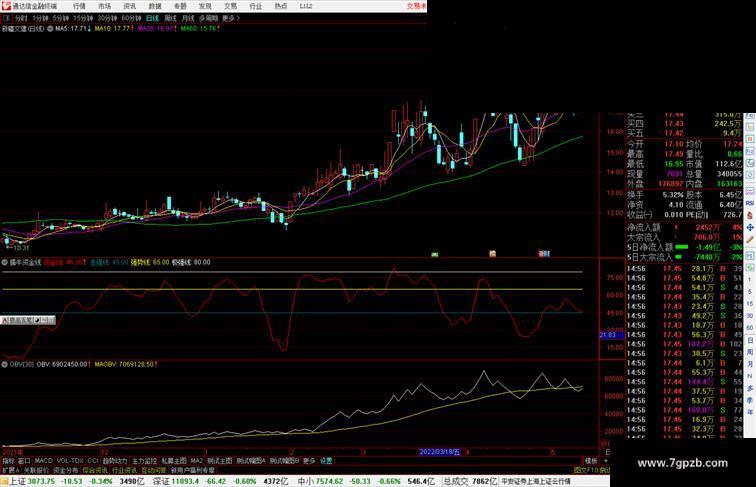Open the 资讯 menu

tap(129, 6)
